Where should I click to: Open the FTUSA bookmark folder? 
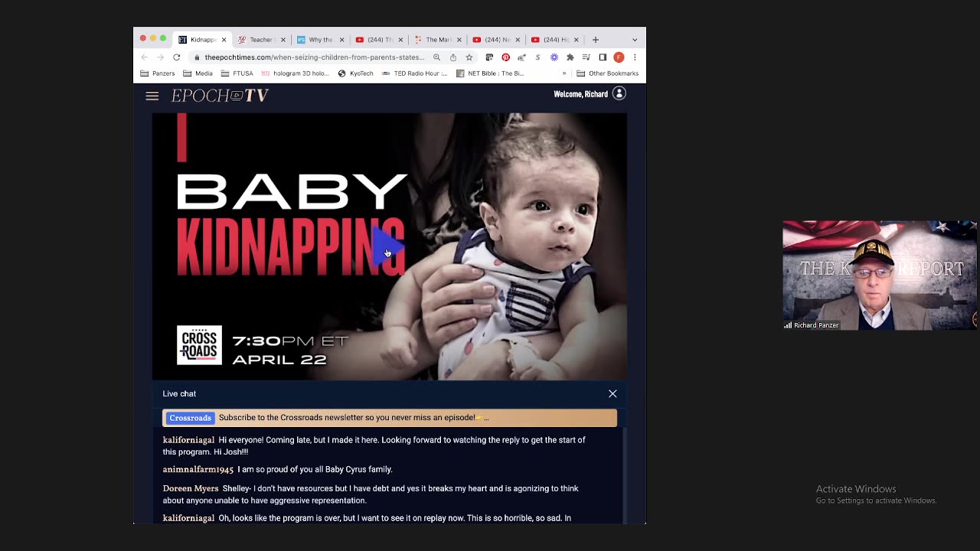(237, 73)
